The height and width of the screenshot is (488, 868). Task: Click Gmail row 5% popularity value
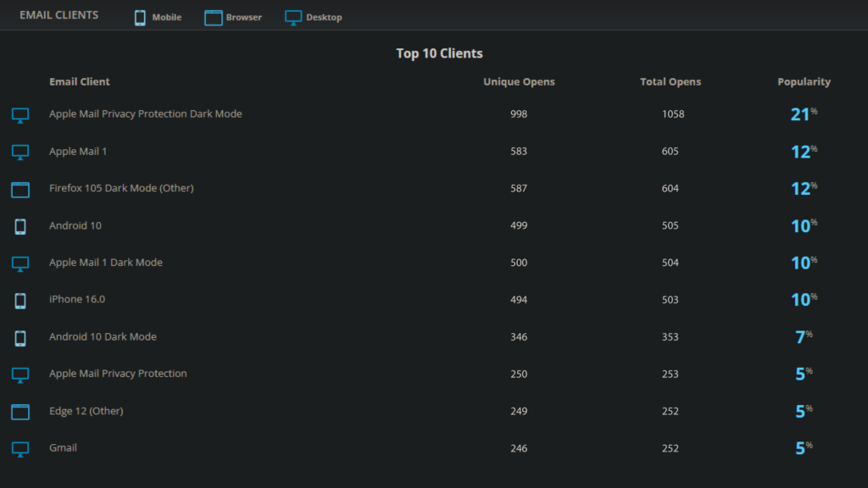pyautogui.click(x=804, y=447)
